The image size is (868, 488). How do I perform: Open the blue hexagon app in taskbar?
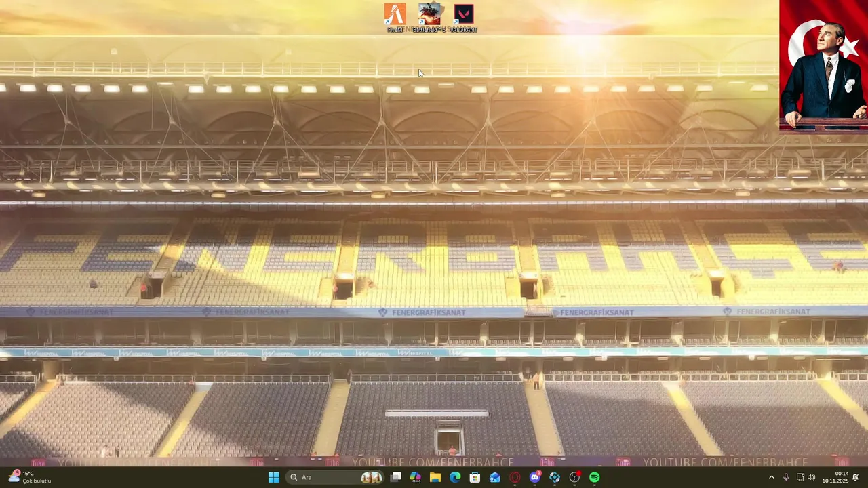tap(555, 477)
